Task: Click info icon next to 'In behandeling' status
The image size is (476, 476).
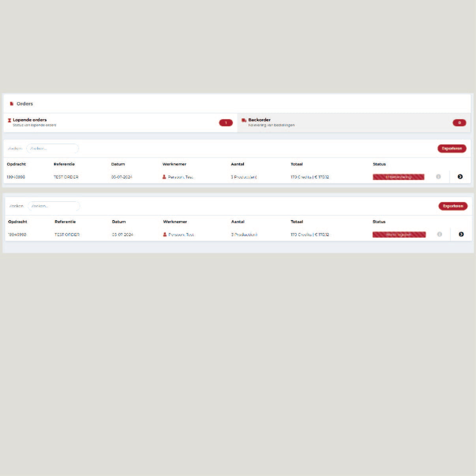Action: [438, 177]
